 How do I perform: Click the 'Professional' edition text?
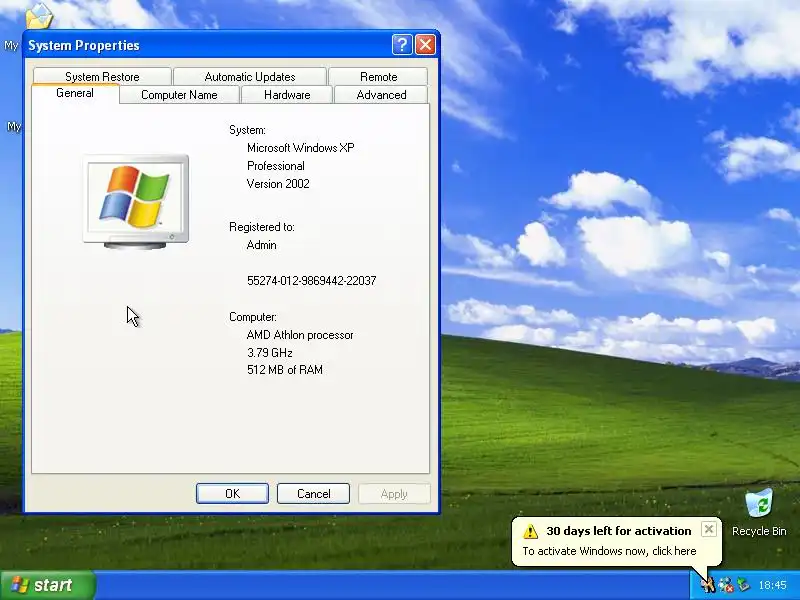(276, 166)
